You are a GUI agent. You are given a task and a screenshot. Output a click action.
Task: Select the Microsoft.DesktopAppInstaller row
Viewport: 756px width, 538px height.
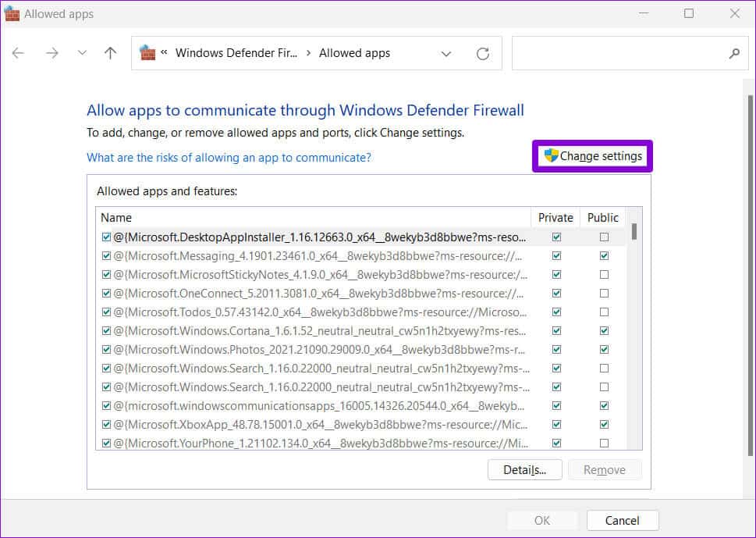pyautogui.click(x=360, y=237)
